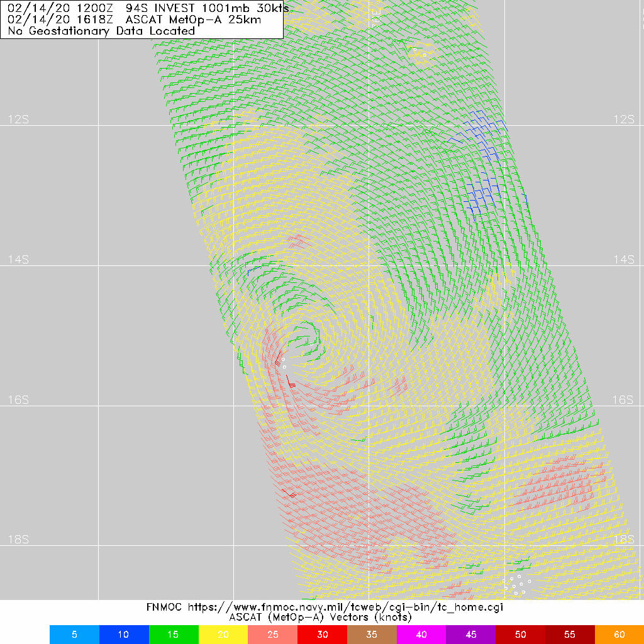Click the 5 knots light blue legend swatch

(x=74, y=635)
